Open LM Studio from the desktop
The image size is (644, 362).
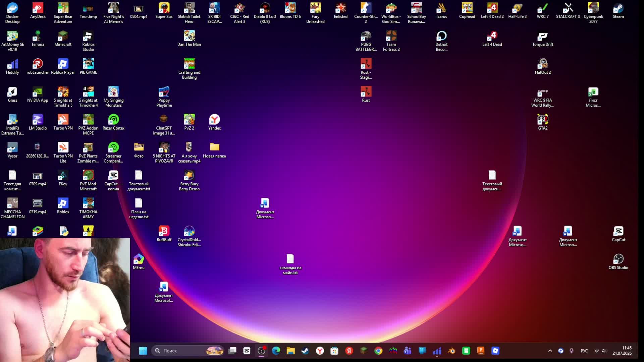(38, 122)
